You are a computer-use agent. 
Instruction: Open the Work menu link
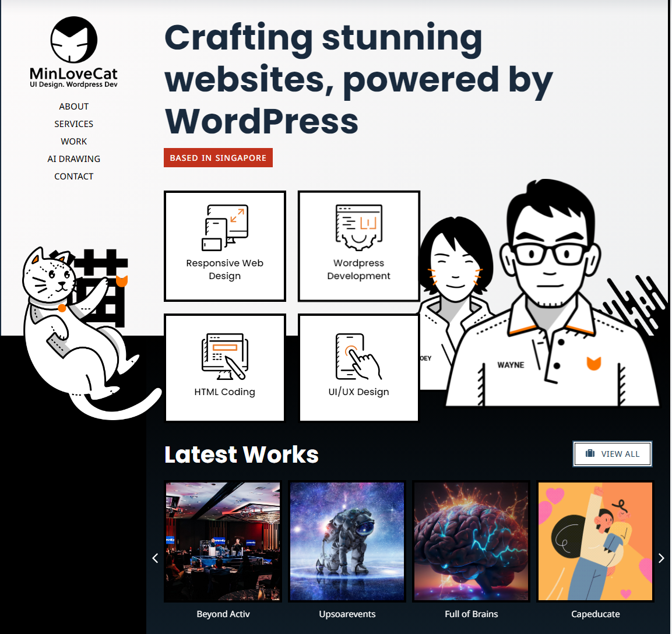pos(74,142)
